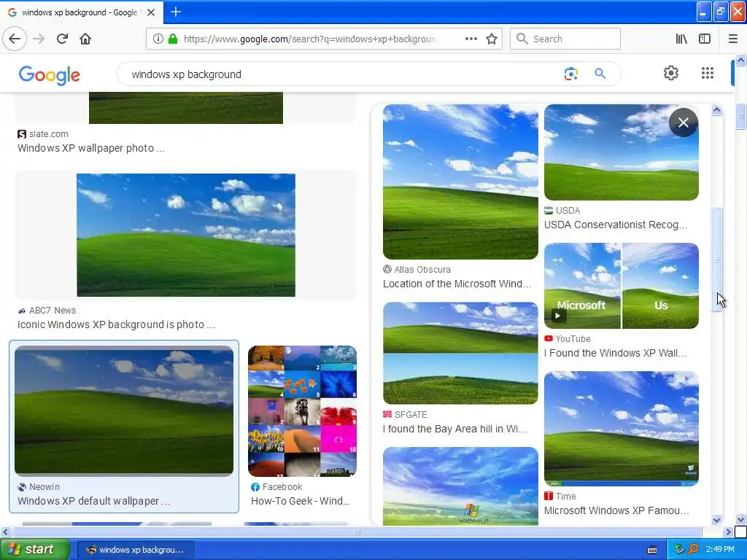This screenshot has width=747, height=560.
Task: Show site information via the info icon
Action: pyautogui.click(x=158, y=39)
